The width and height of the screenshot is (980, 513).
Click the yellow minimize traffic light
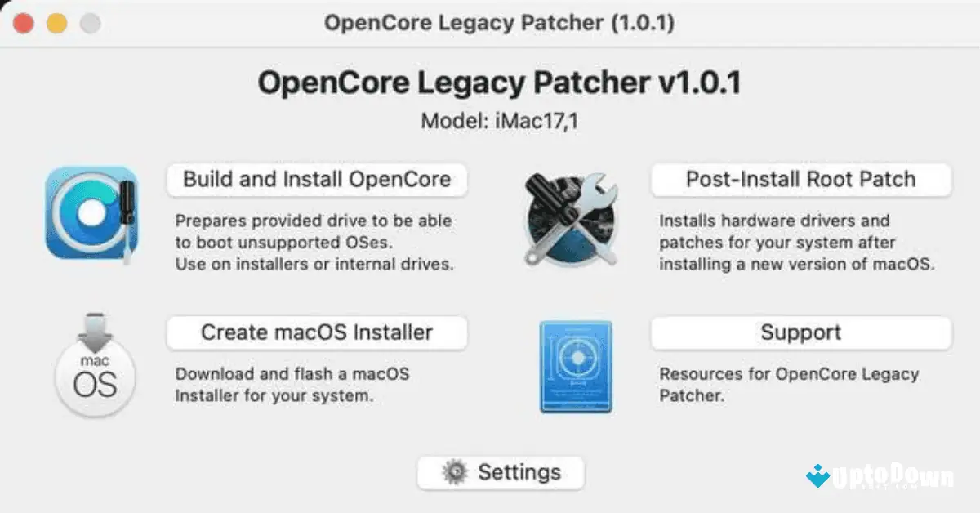pyautogui.click(x=55, y=24)
